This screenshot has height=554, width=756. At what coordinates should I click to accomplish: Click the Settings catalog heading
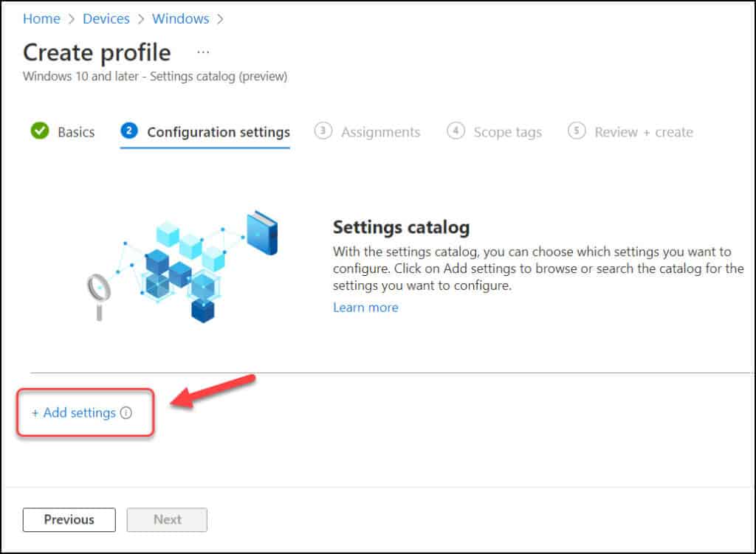click(x=401, y=227)
